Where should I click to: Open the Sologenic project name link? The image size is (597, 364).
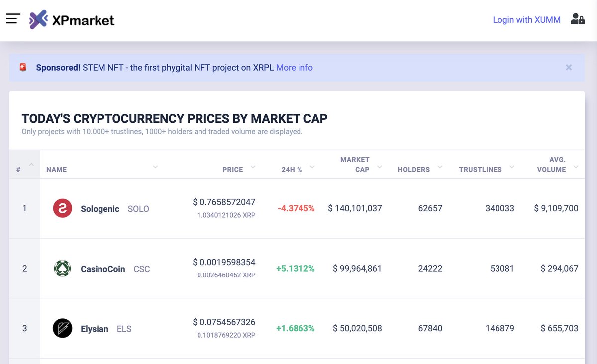coord(100,209)
